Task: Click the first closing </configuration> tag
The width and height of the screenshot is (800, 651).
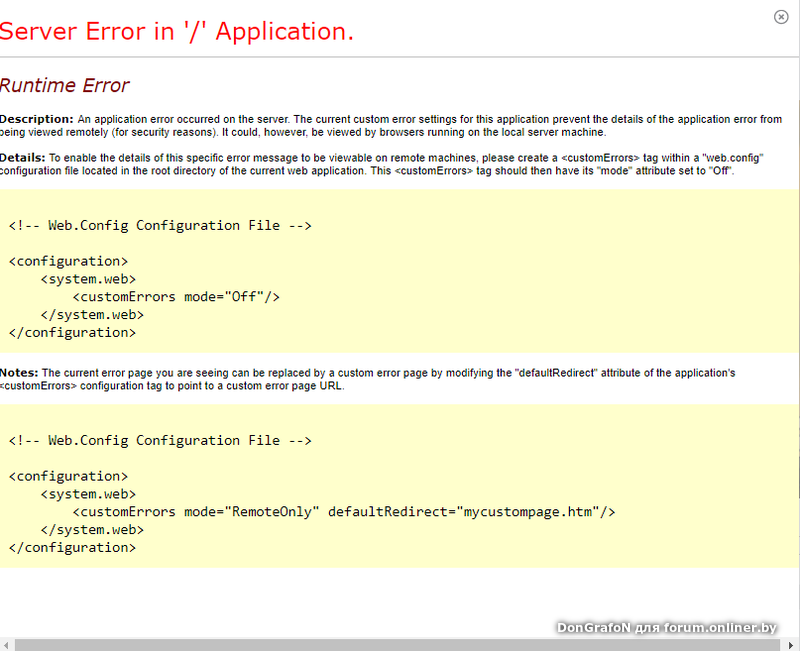Action: click(x=72, y=332)
